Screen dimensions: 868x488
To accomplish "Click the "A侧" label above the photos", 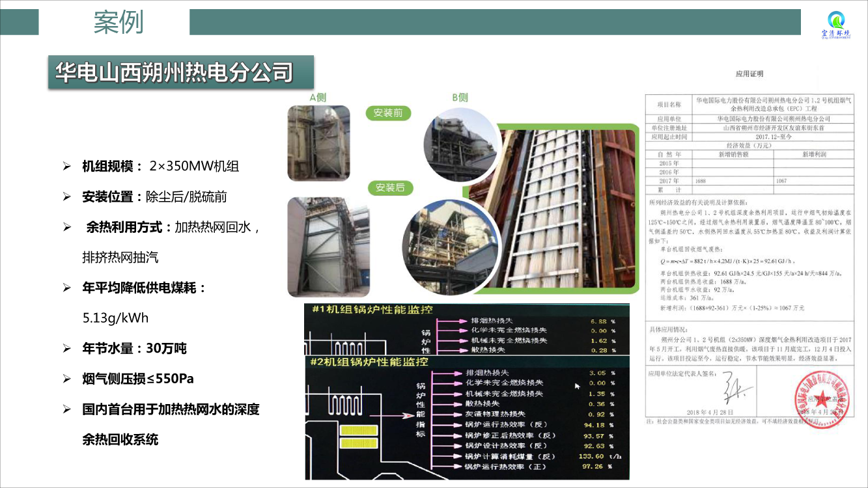I will tap(318, 98).
